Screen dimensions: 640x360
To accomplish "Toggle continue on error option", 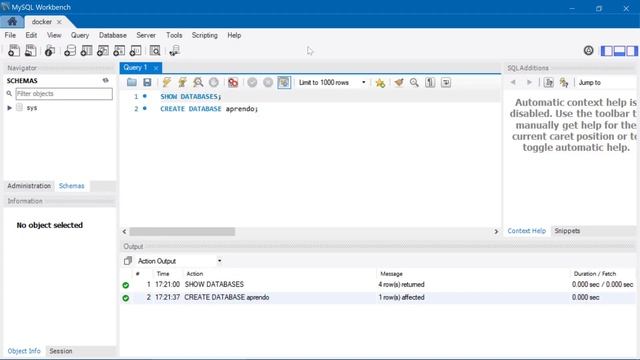I will point(233,82).
